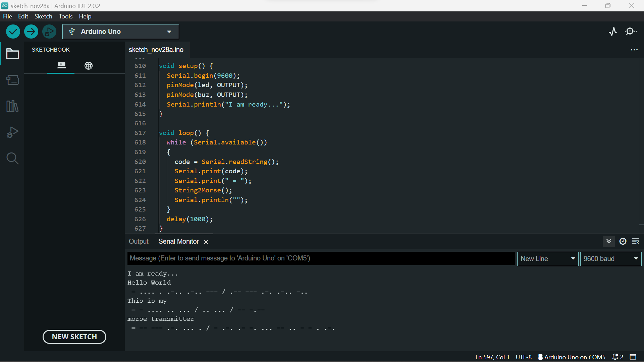Click line number 620 in gutter
Viewport: 644px width, 362px height.
[x=140, y=162]
